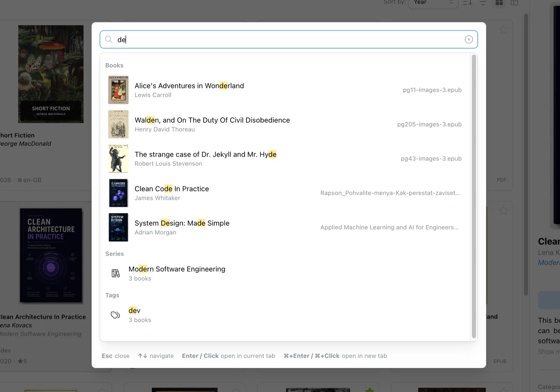Click Walden book cover thumbnail
The width and height of the screenshot is (560, 392).
click(118, 124)
